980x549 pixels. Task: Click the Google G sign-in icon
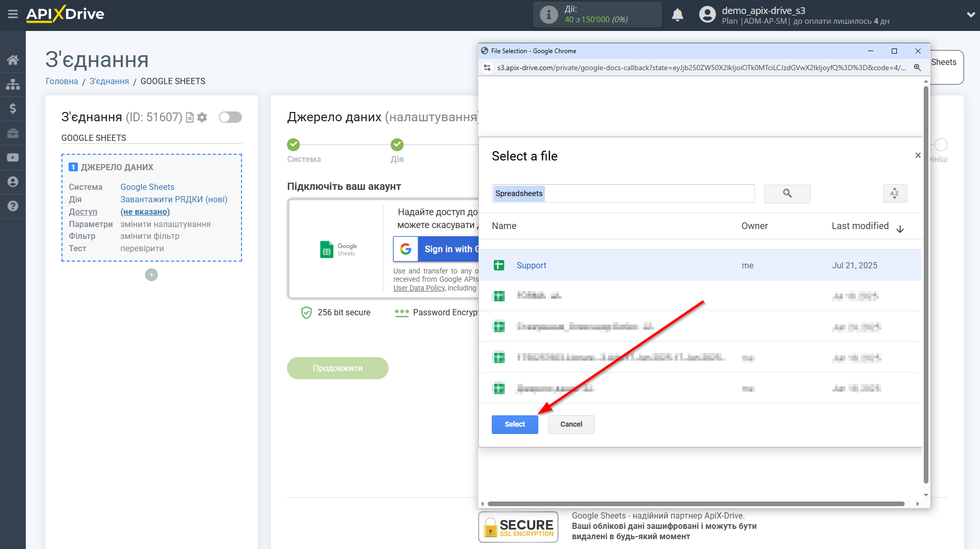point(406,249)
